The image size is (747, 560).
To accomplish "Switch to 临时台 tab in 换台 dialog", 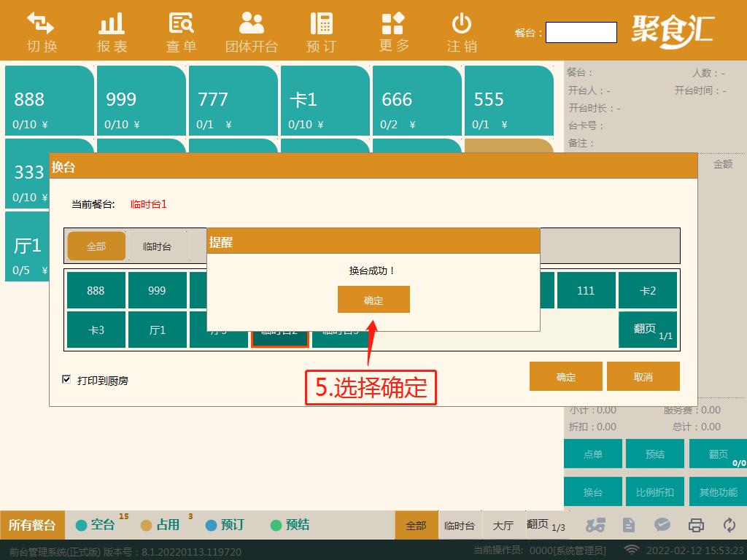I will coord(158,246).
